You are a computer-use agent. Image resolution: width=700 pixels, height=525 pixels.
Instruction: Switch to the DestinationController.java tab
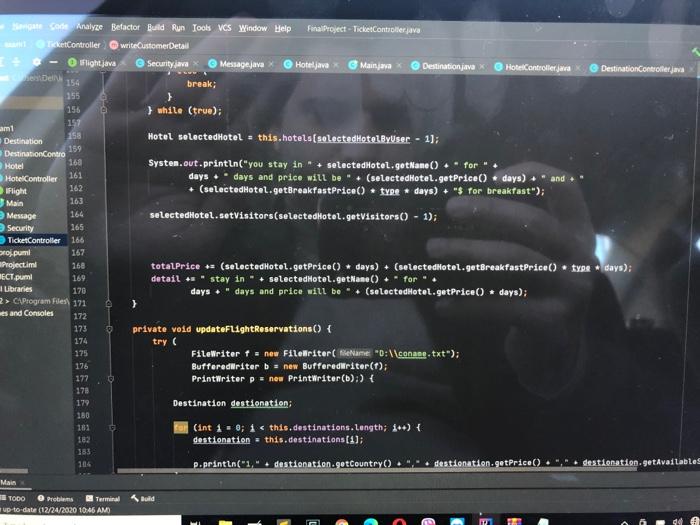pos(637,69)
